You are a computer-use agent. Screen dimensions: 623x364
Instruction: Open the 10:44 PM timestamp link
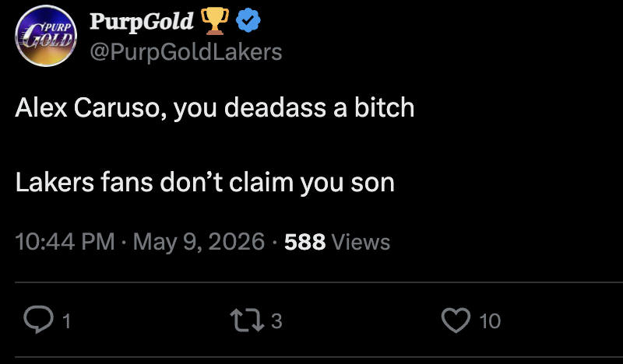(x=65, y=241)
